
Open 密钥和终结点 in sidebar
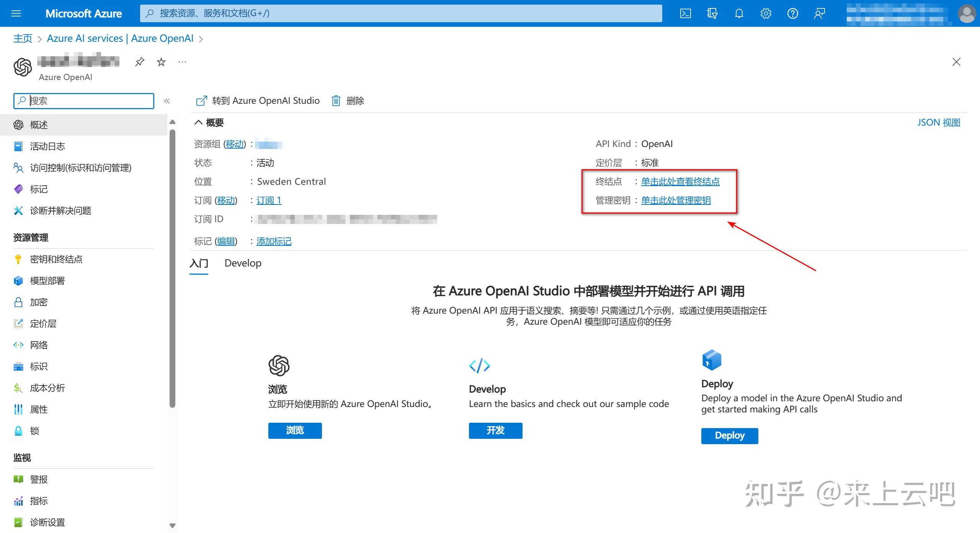[56, 259]
